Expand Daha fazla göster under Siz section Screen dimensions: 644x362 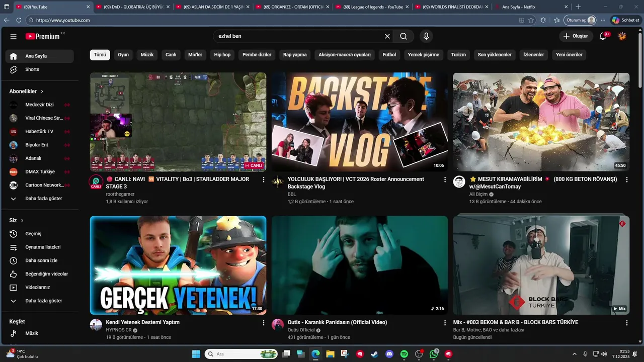click(40, 301)
